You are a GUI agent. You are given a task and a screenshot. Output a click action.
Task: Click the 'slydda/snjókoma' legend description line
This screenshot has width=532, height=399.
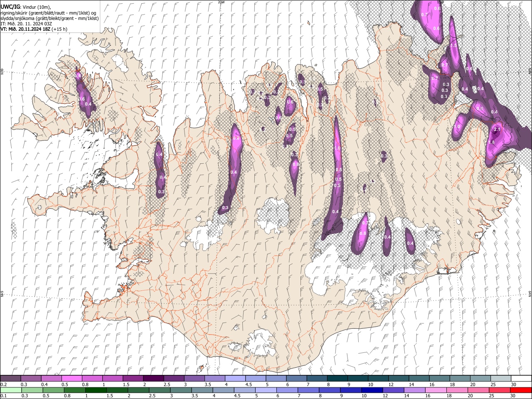pyautogui.click(x=49, y=18)
